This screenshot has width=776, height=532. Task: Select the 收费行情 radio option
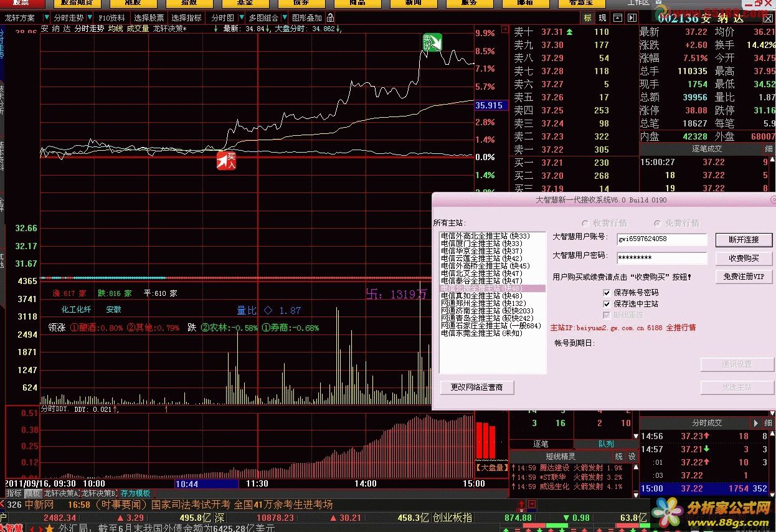585,223
